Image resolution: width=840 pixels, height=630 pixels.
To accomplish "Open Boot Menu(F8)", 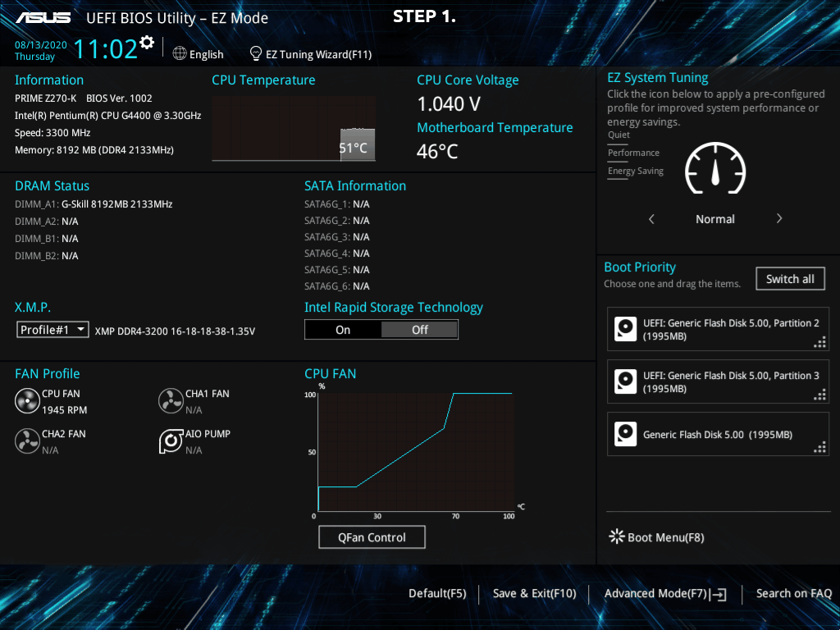I will pyautogui.click(x=656, y=537).
